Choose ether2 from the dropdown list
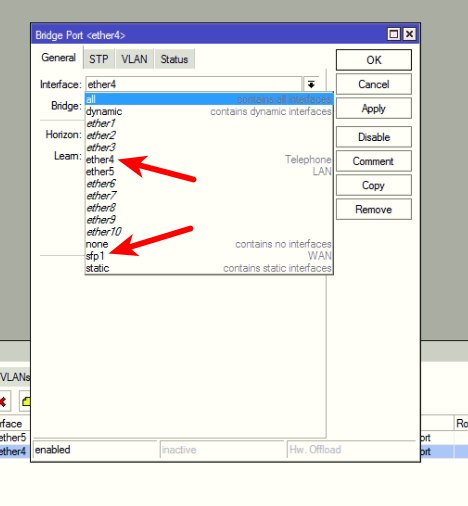The width and height of the screenshot is (468, 506). pyautogui.click(x=209, y=135)
